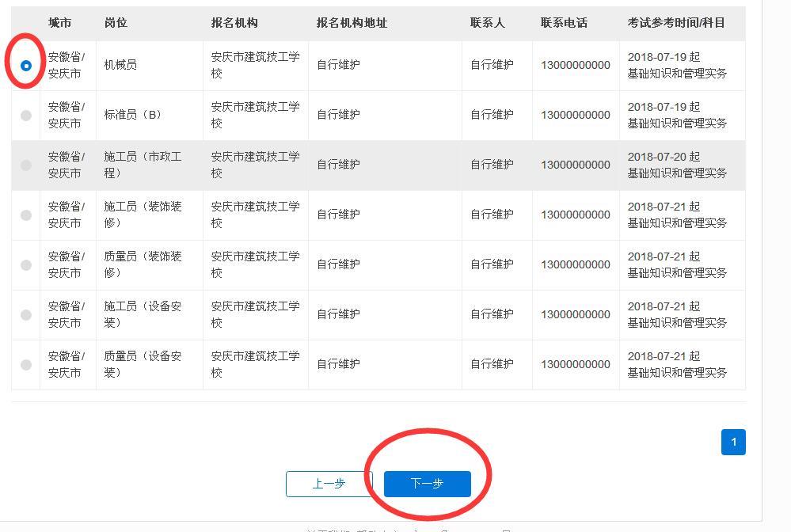This screenshot has height=532, width=791.
Task: Click the 岗位 column header
Action: pos(116,23)
